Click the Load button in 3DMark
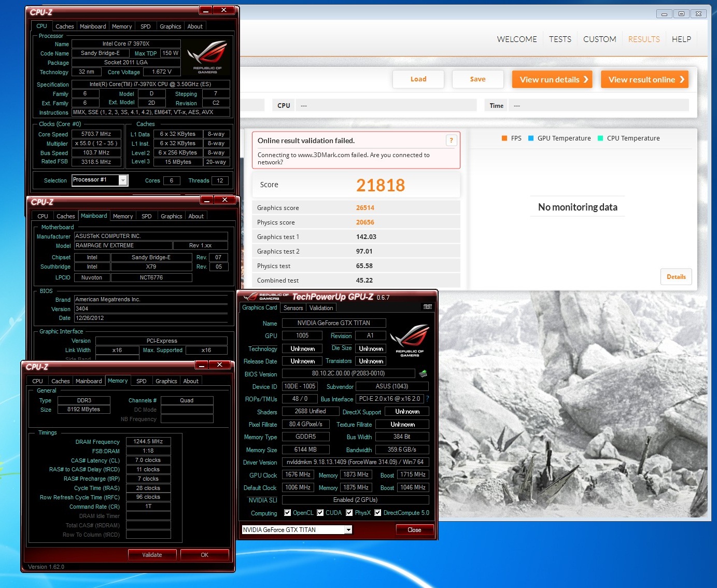717x588 pixels. point(418,79)
